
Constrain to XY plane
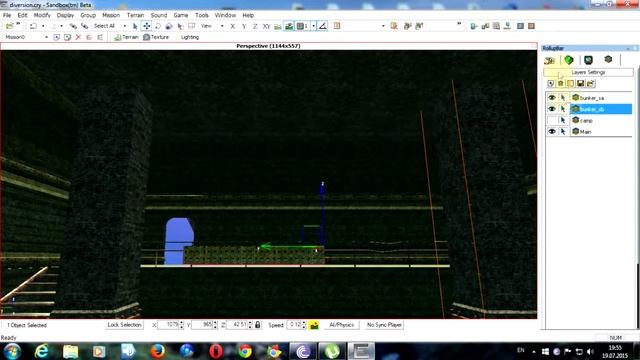pyautogui.click(x=266, y=26)
